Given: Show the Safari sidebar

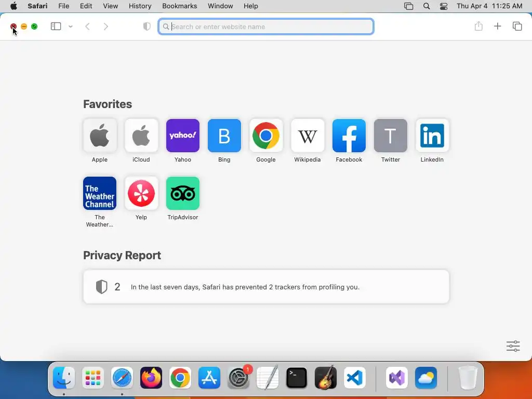Looking at the screenshot, I should [56, 26].
